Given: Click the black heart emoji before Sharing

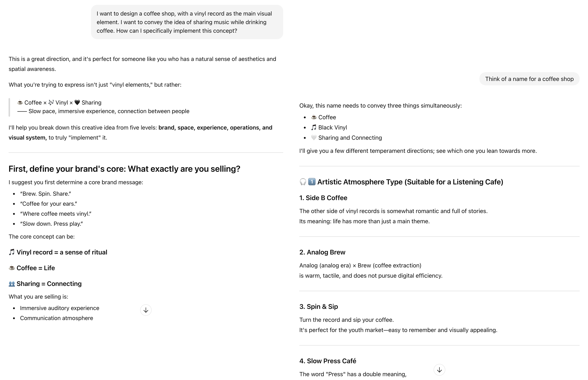Looking at the screenshot, I should pyautogui.click(x=77, y=102).
